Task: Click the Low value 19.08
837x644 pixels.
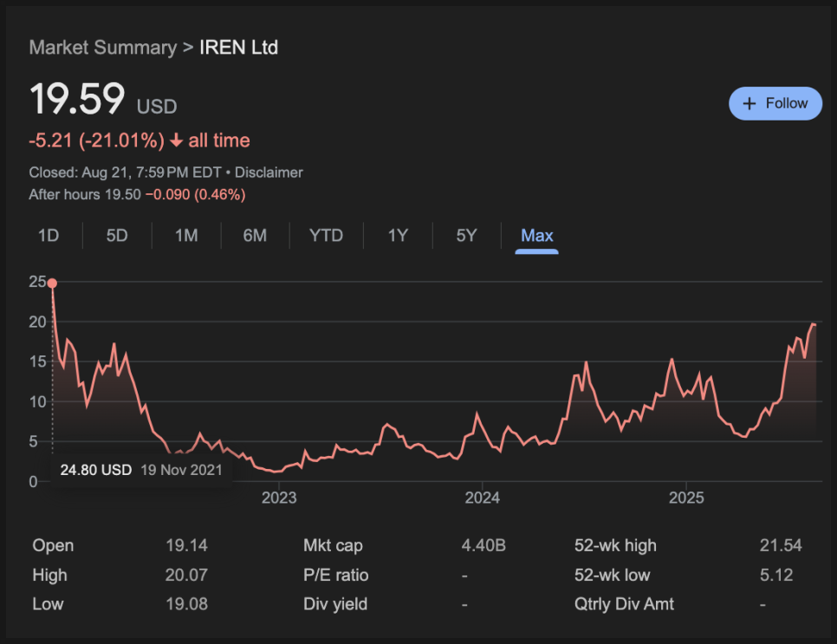Action: [x=186, y=604]
